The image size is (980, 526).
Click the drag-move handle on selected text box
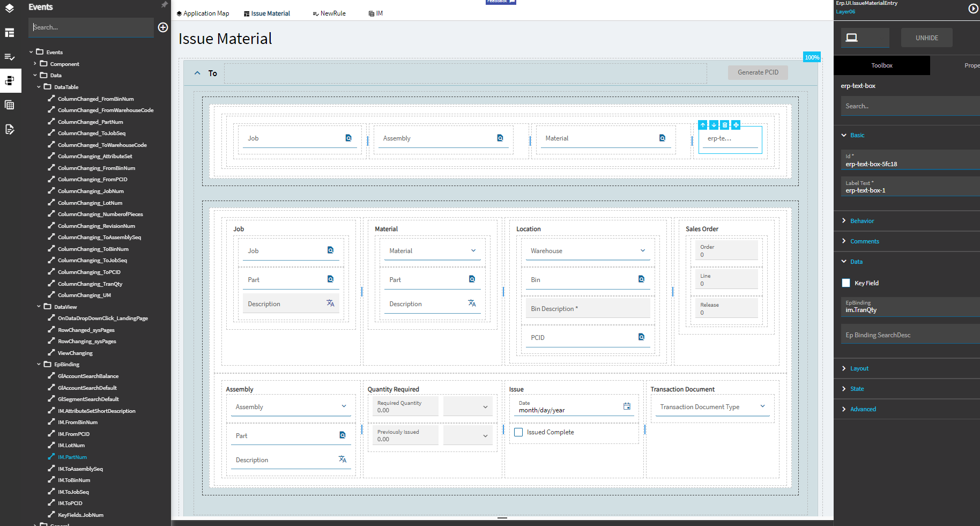point(736,125)
